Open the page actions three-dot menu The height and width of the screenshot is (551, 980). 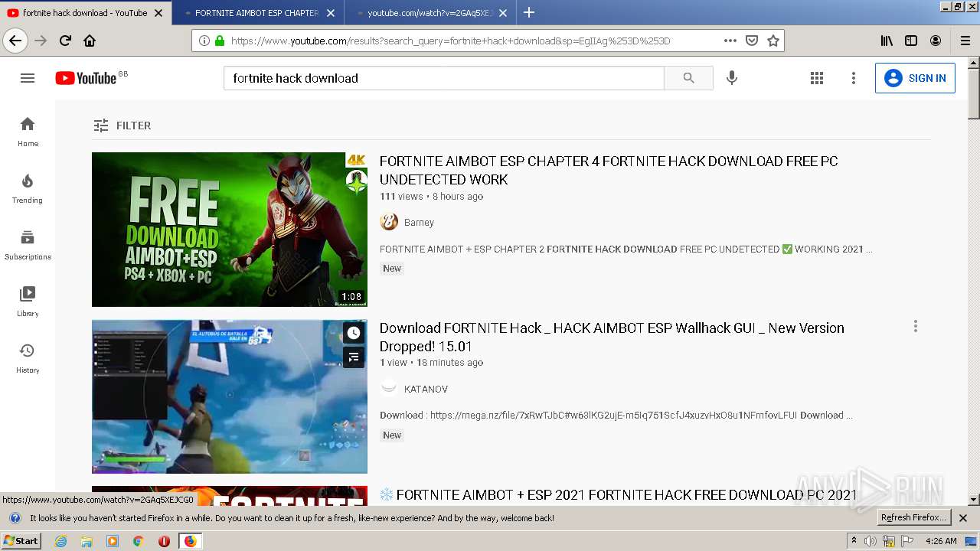pos(730,41)
